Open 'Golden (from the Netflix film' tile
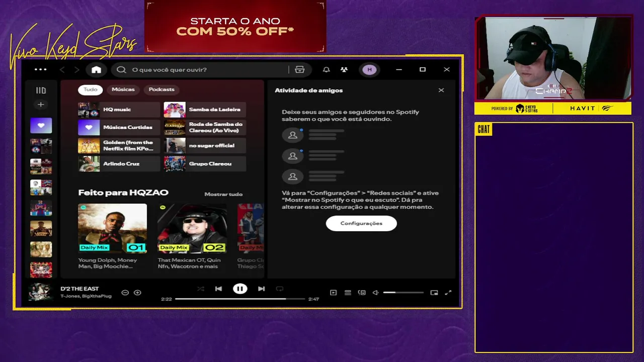 (x=119, y=146)
